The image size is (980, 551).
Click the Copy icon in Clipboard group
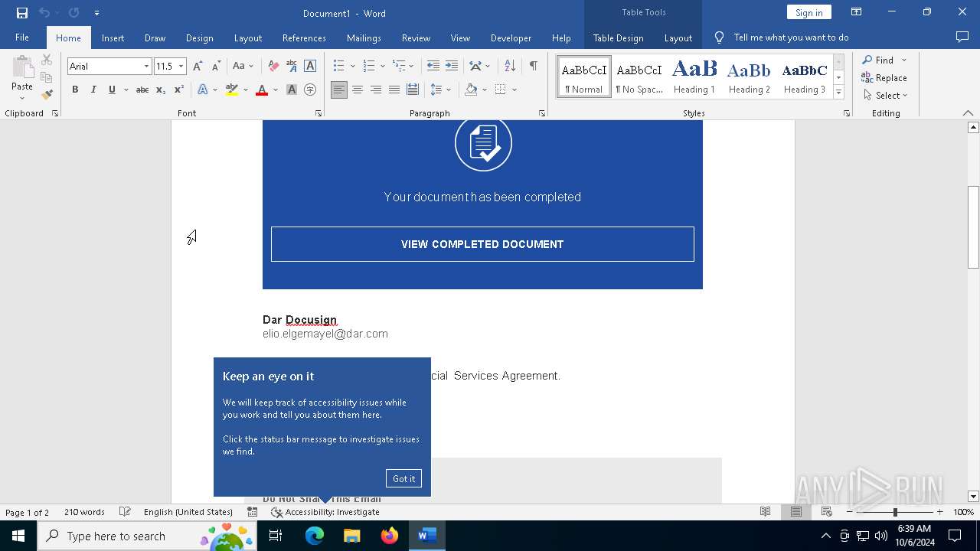tap(47, 77)
